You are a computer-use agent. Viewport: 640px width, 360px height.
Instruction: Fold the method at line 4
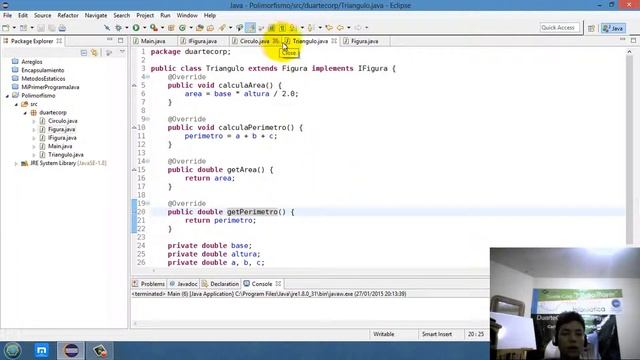pyautogui.click(x=148, y=77)
